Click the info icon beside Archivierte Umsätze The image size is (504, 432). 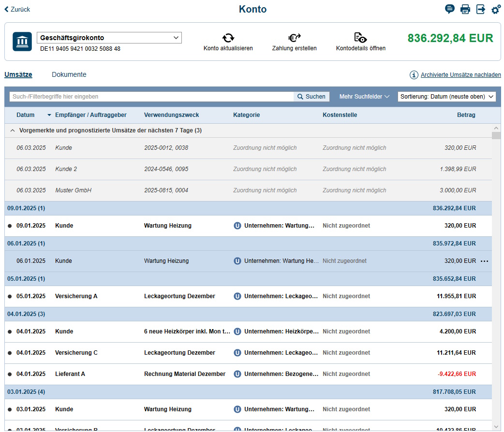pyautogui.click(x=414, y=75)
